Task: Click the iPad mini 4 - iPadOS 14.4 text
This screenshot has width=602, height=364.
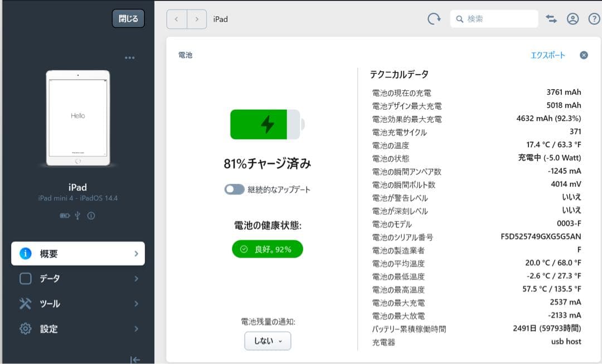Action: (78, 198)
